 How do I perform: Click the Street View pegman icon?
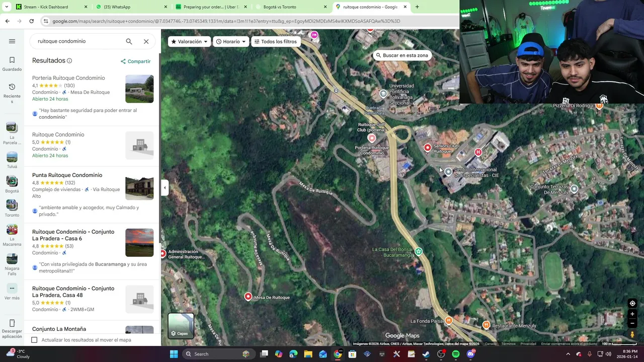(632, 334)
